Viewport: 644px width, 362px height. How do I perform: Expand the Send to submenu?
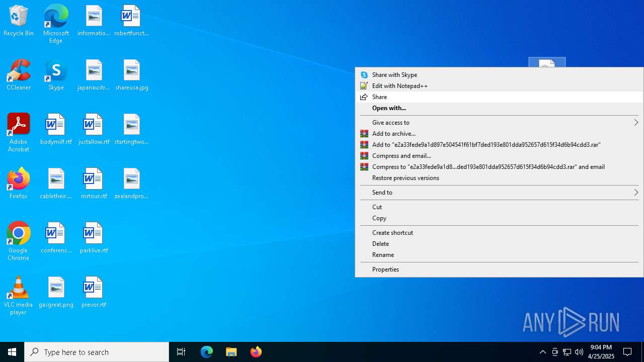pyautogui.click(x=499, y=193)
